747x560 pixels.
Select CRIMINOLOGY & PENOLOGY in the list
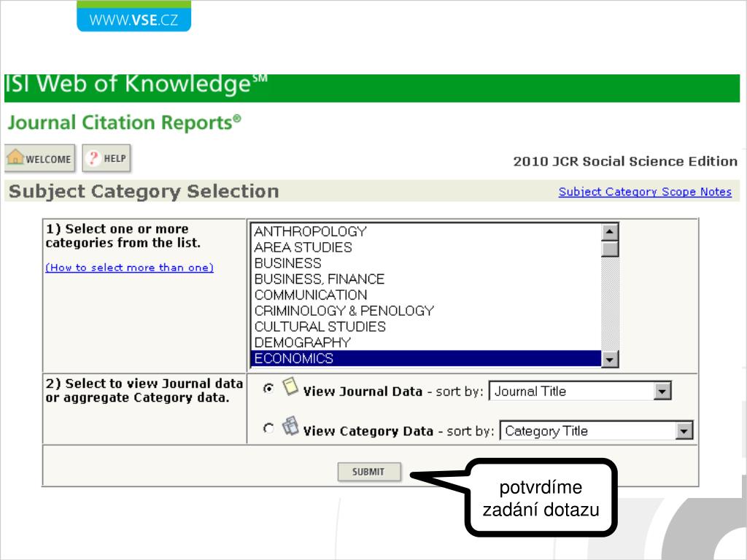click(x=426, y=311)
